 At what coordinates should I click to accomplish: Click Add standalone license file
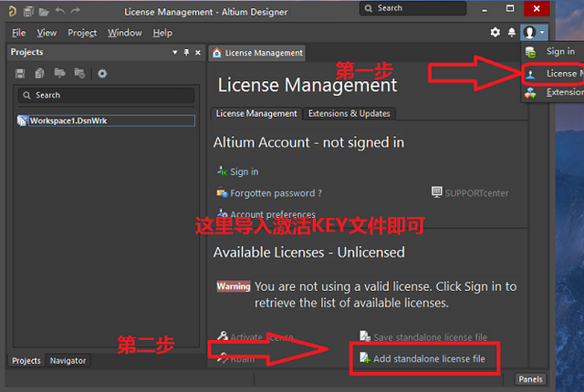click(429, 359)
